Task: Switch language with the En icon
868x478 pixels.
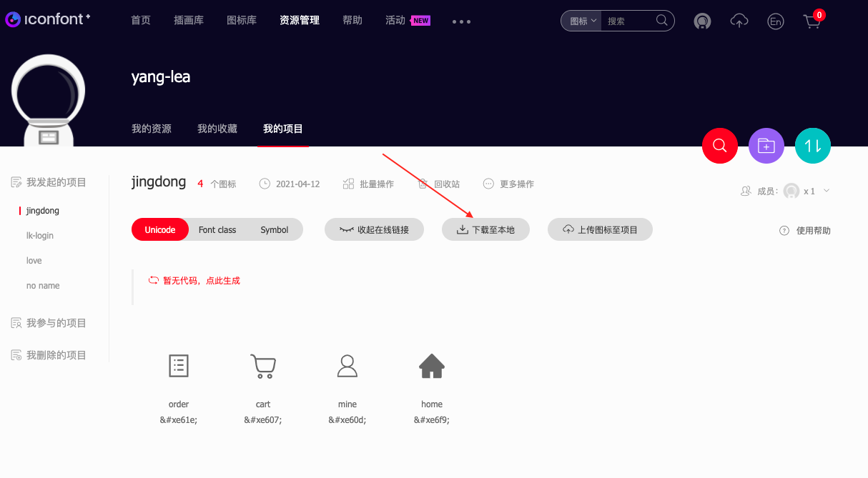Action: coord(775,21)
